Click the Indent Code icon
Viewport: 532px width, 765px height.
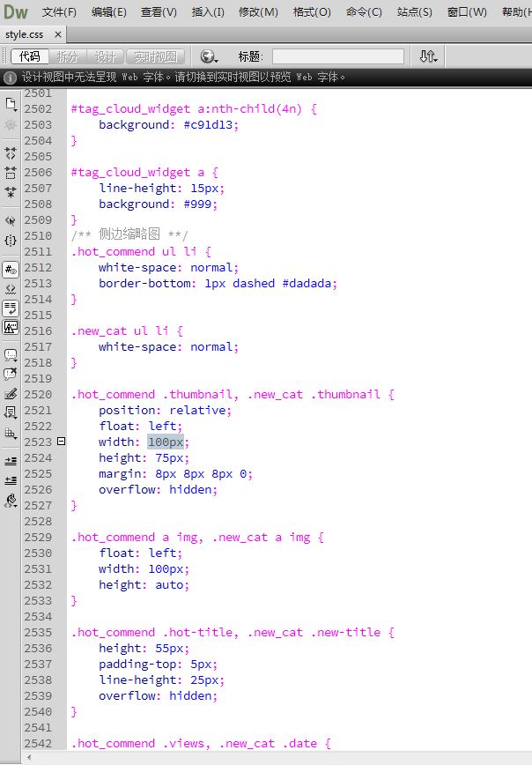(x=11, y=461)
